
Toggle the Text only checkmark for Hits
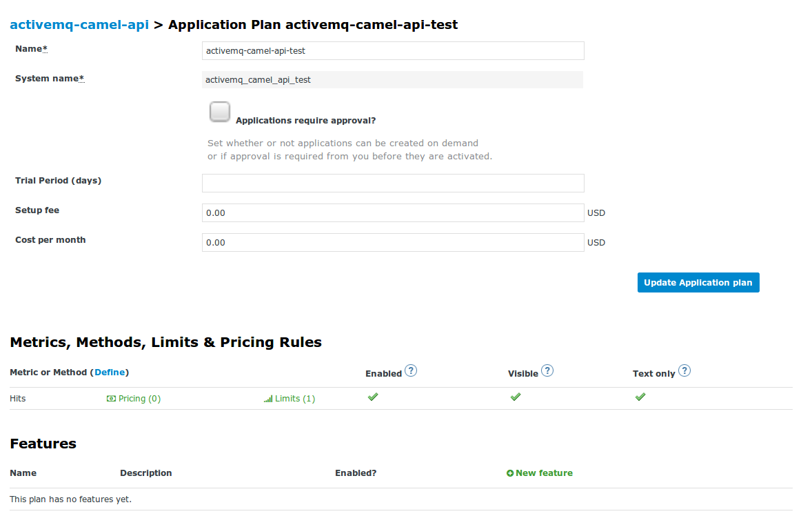coord(640,397)
